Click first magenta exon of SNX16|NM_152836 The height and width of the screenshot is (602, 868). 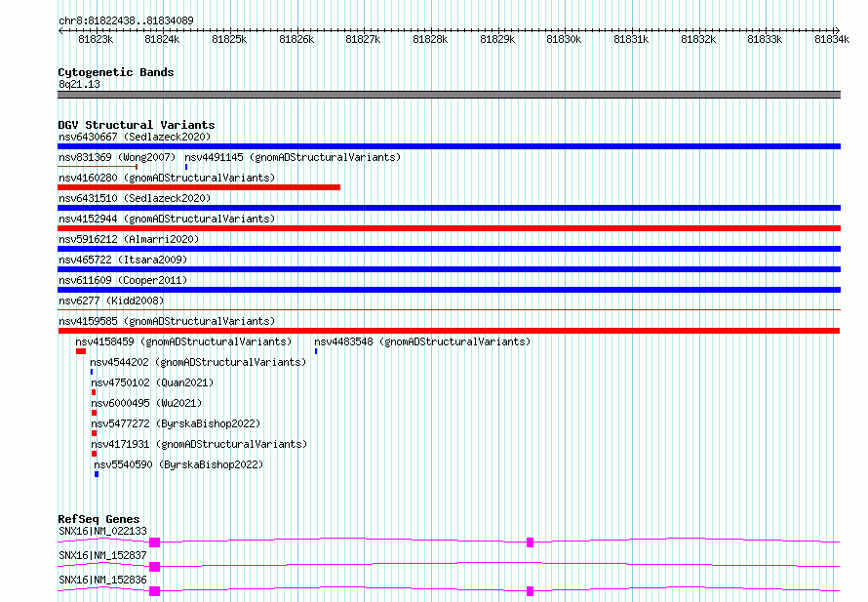[x=154, y=591]
